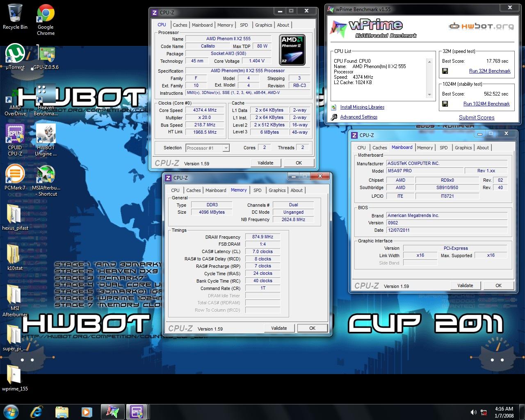The height and width of the screenshot is (420, 525).
Task: Click the AMD Phenom II X2 logo
Action: (292, 50)
